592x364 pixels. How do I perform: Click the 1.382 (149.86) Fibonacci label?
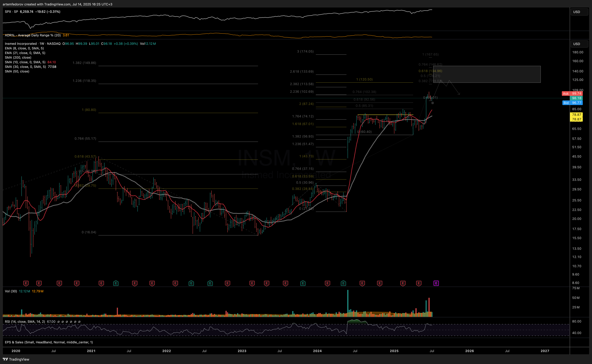(84, 63)
